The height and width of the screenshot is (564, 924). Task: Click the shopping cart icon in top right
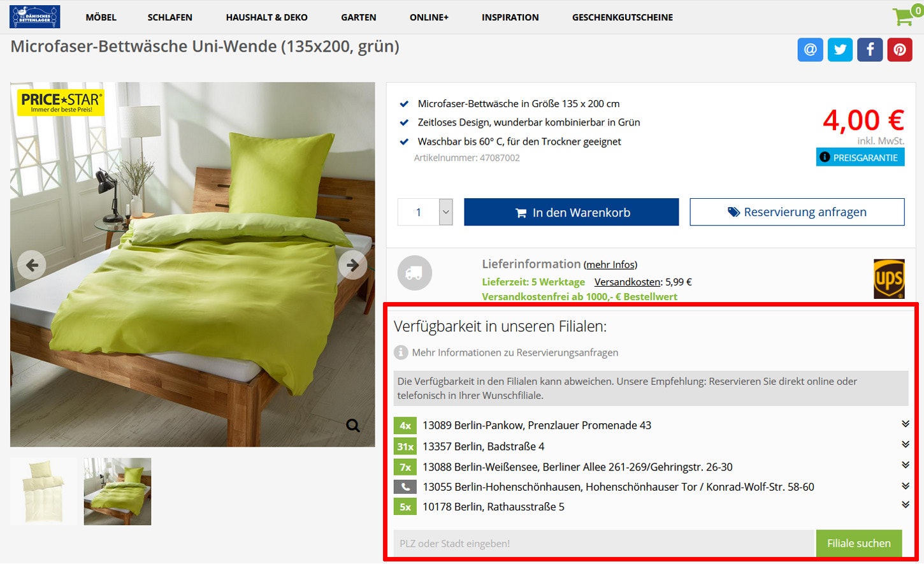tap(903, 17)
